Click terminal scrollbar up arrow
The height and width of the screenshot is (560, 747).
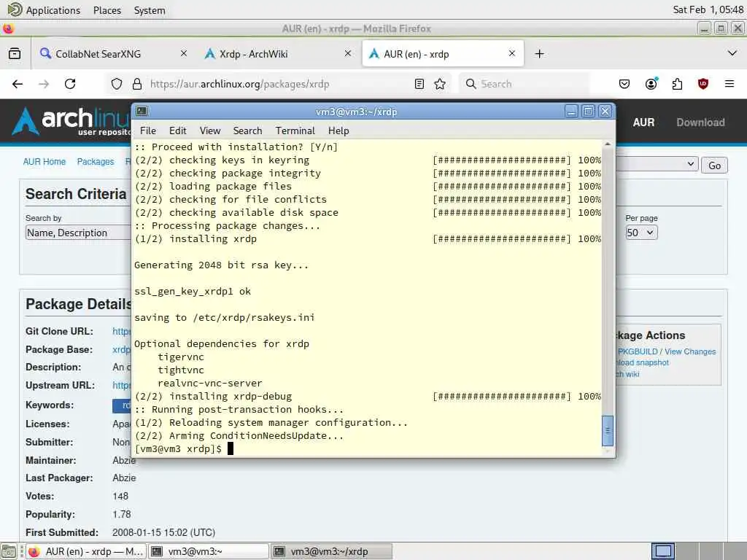(608, 144)
